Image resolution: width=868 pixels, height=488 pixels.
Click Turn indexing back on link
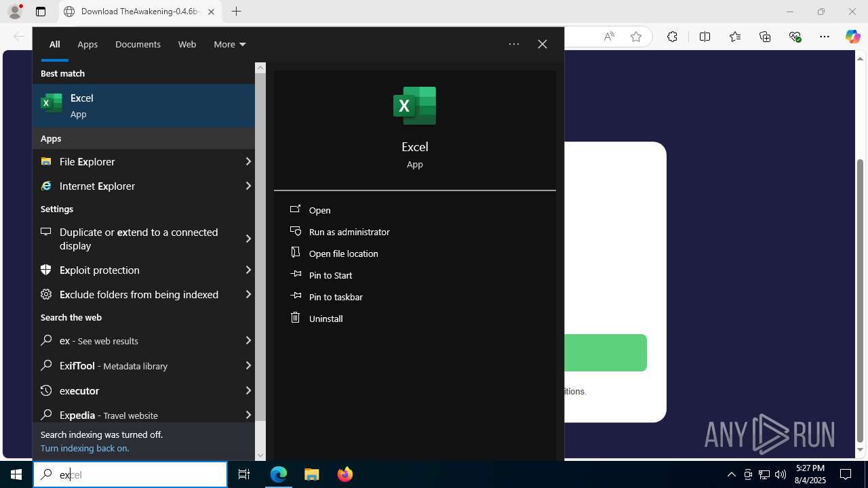[x=85, y=448]
